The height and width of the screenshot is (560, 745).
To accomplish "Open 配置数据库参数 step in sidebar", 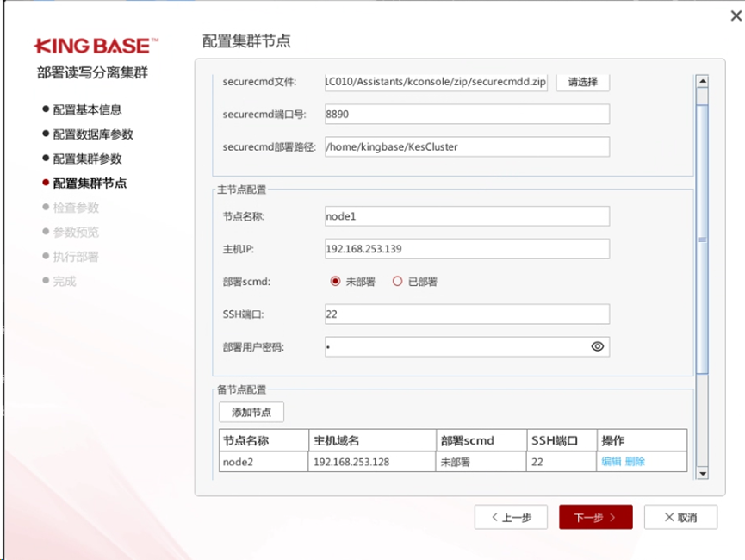I will [92, 134].
